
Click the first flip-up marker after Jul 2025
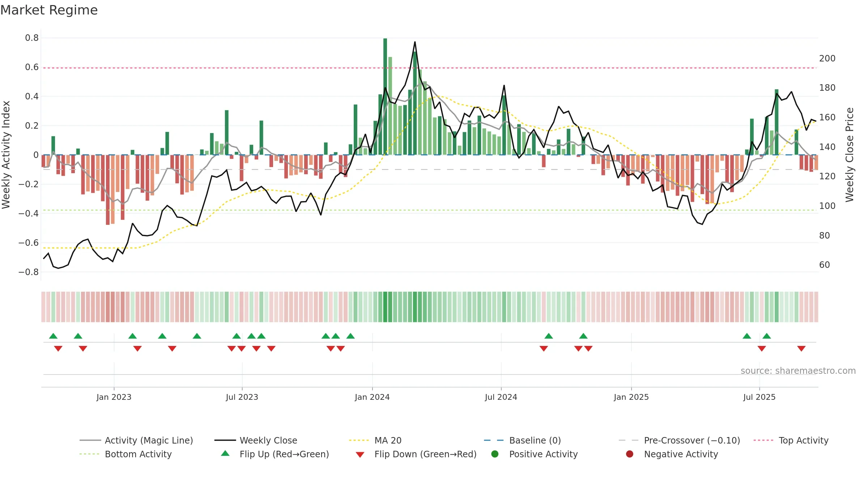point(767,336)
